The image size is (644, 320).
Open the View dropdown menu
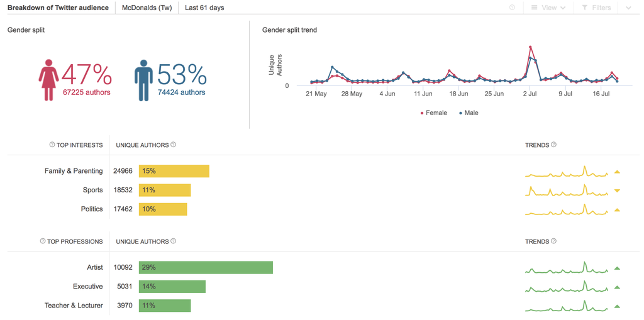[x=548, y=8]
